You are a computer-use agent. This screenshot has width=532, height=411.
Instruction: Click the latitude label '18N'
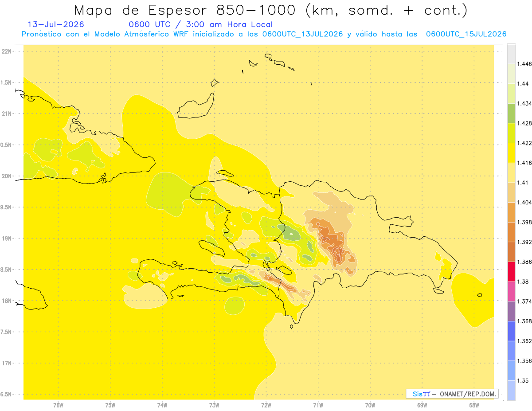pos(7,301)
